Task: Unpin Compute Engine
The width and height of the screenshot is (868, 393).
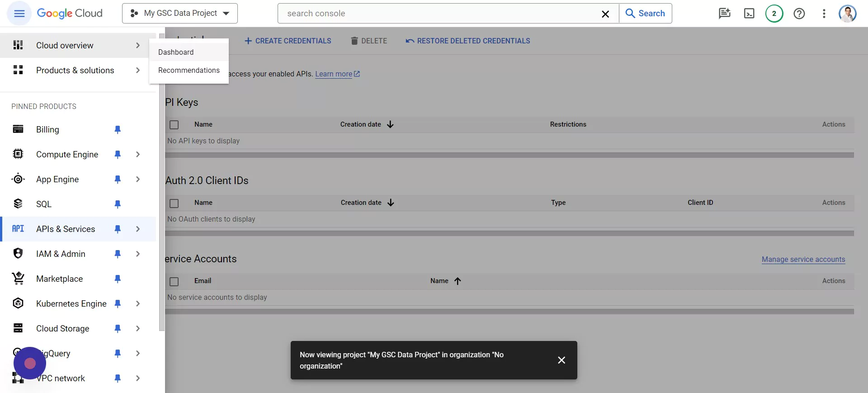Action: pos(118,155)
